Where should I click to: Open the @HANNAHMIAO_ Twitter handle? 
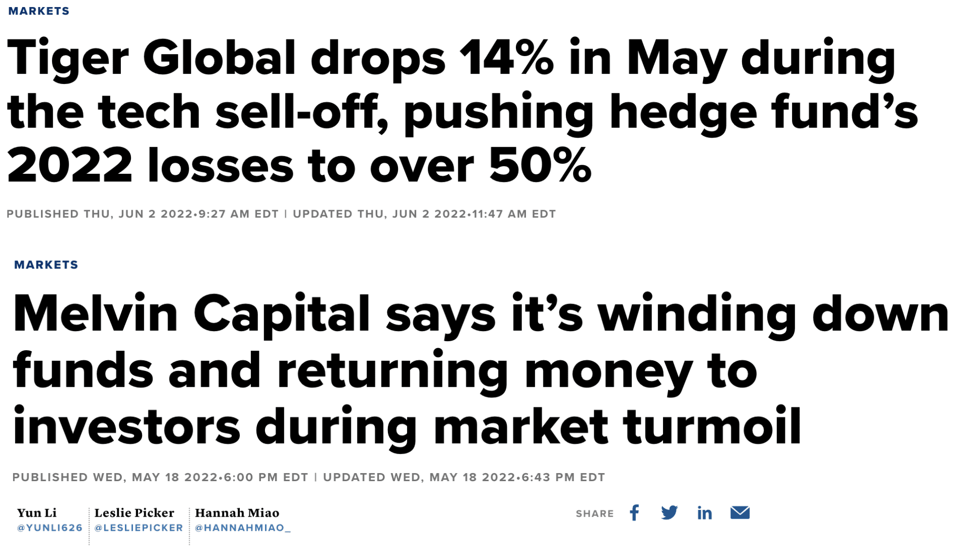point(243,528)
